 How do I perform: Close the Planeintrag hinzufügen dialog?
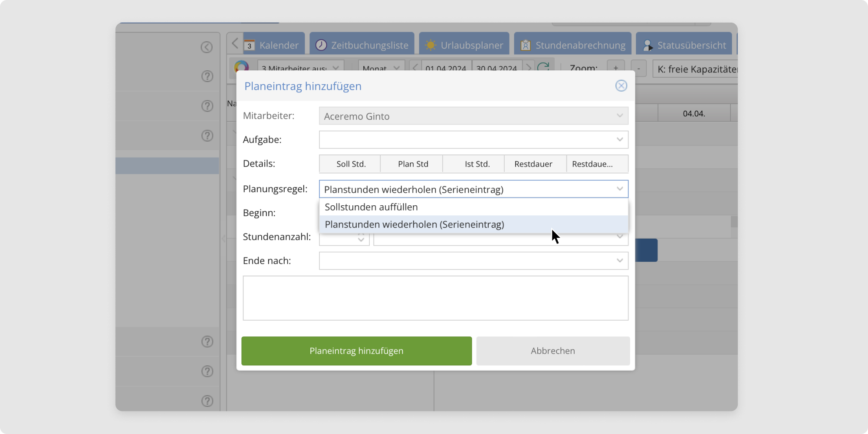621,86
